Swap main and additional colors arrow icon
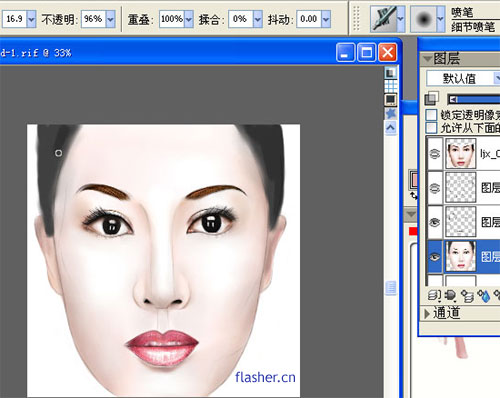 click(x=414, y=196)
